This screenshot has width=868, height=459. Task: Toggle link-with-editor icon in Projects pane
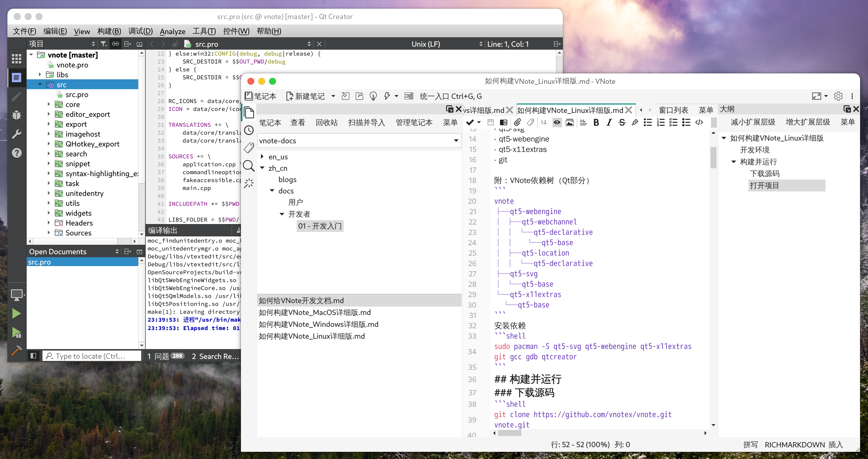tap(116, 44)
